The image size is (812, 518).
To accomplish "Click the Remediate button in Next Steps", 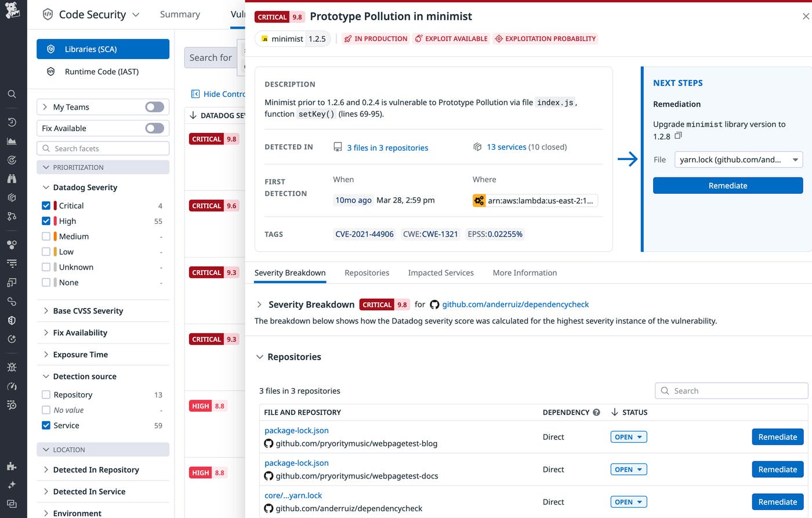I will pos(727,185).
